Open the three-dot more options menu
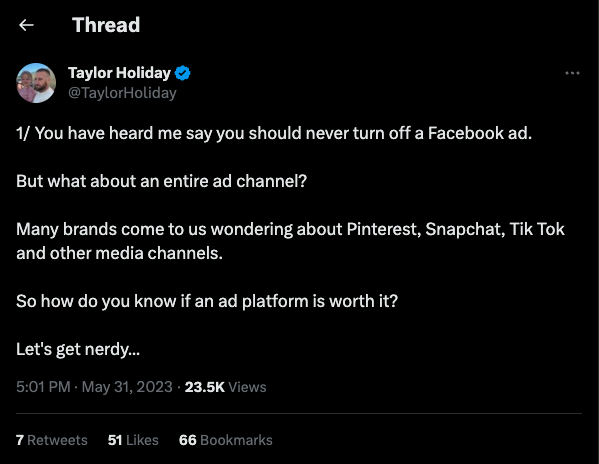 (572, 73)
